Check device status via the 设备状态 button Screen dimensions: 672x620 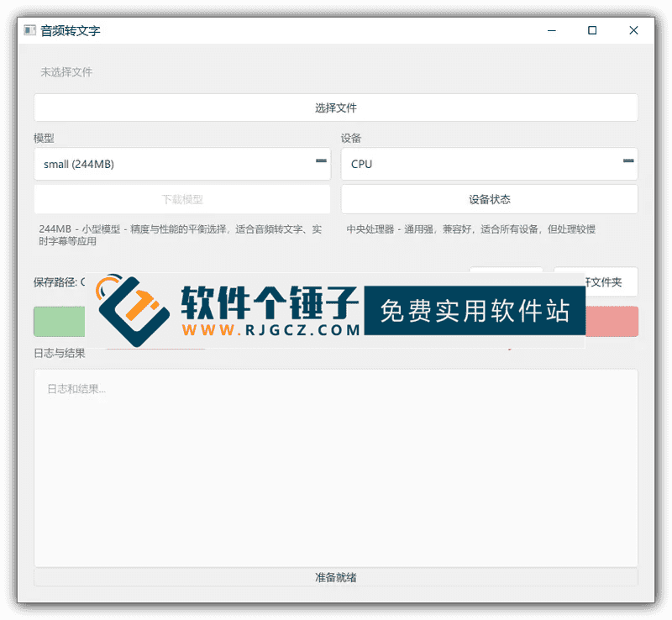(489, 199)
